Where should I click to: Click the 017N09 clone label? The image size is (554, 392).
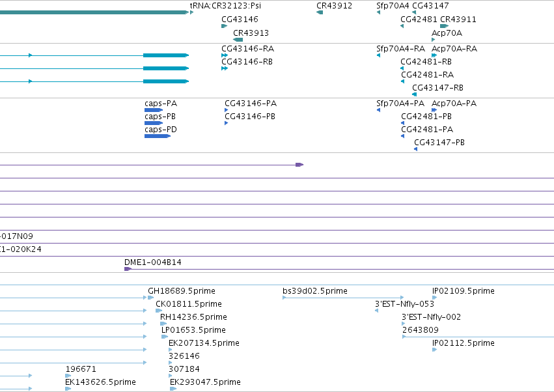point(17,236)
